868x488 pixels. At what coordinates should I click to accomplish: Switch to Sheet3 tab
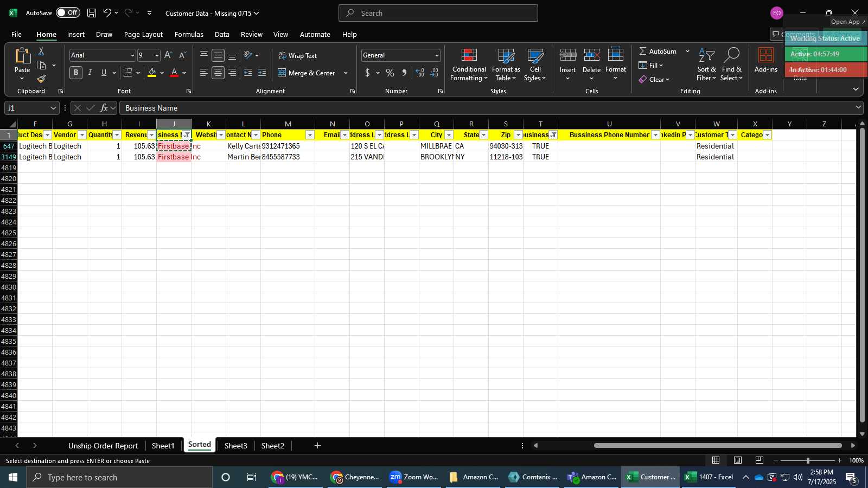click(235, 446)
